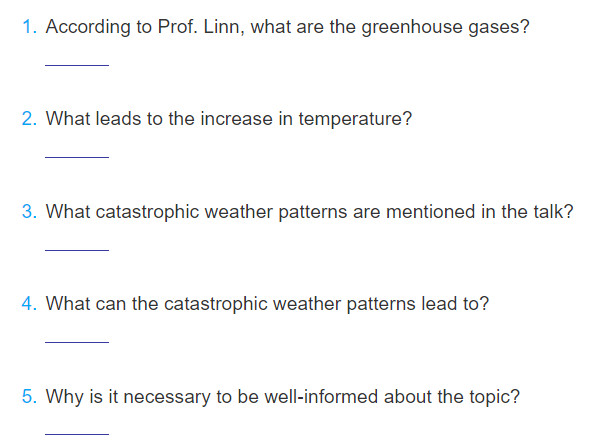The width and height of the screenshot is (615, 447).
Task: Click the word 'catastrophic' in question 4
Action: tap(215, 305)
